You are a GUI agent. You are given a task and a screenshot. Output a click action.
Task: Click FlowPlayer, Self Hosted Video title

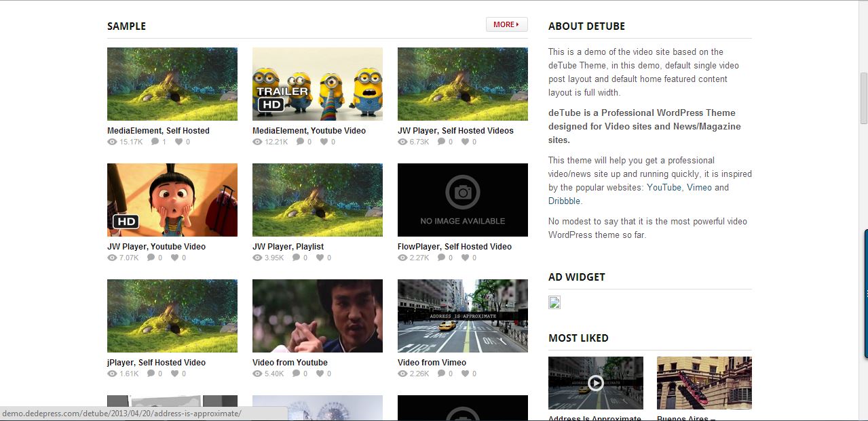pos(455,247)
